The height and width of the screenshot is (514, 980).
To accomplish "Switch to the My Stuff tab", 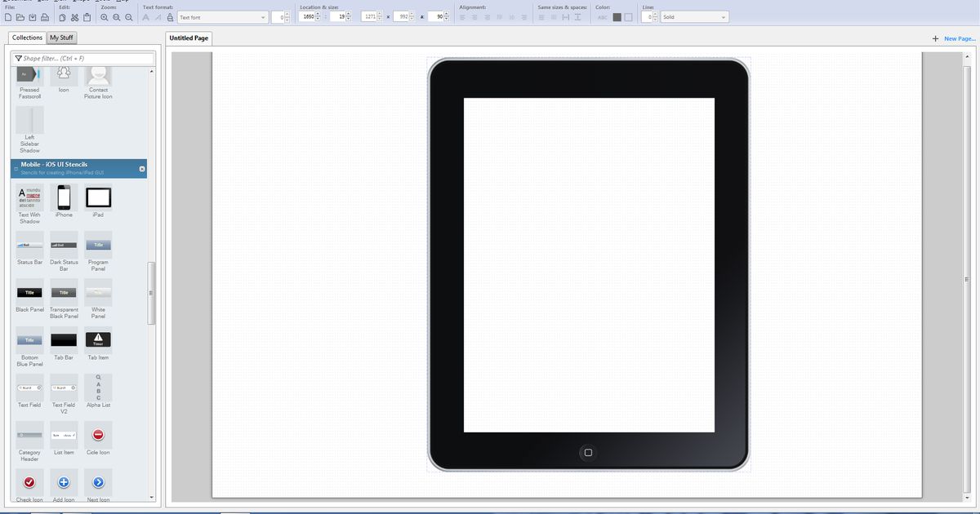I will tap(61, 38).
